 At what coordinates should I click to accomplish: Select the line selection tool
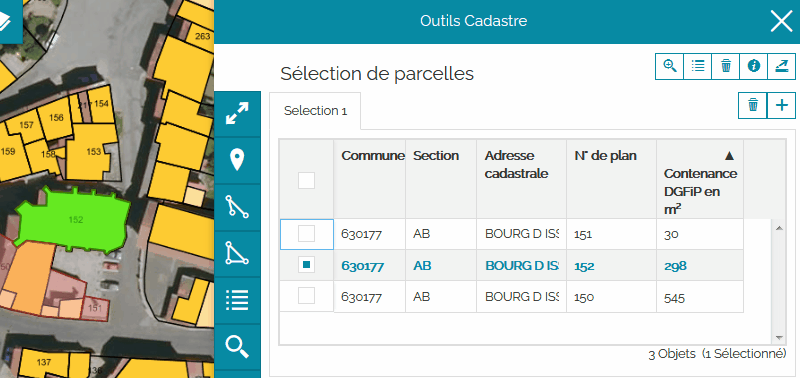(x=237, y=207)
